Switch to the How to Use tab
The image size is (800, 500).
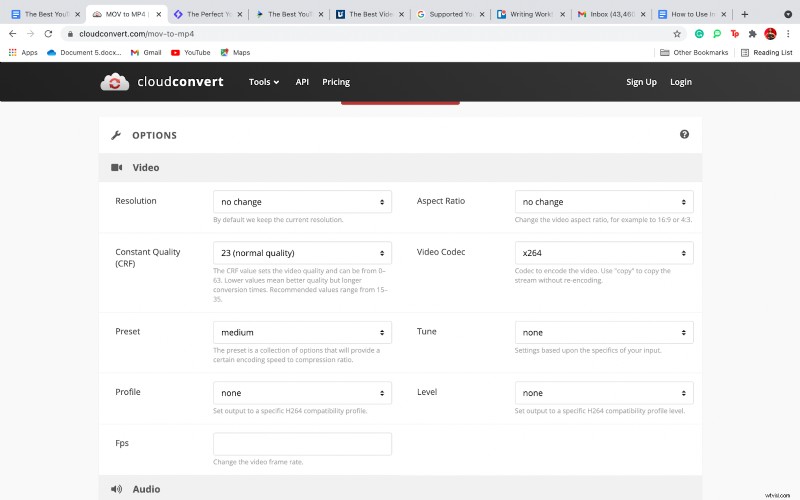(692, 14)
